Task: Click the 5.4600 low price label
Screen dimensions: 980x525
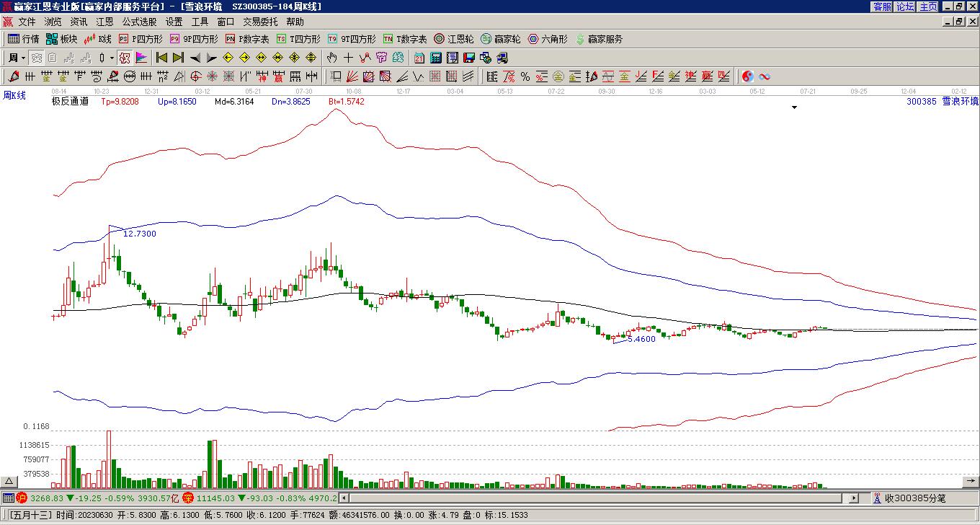Action: tap(642, 339)
